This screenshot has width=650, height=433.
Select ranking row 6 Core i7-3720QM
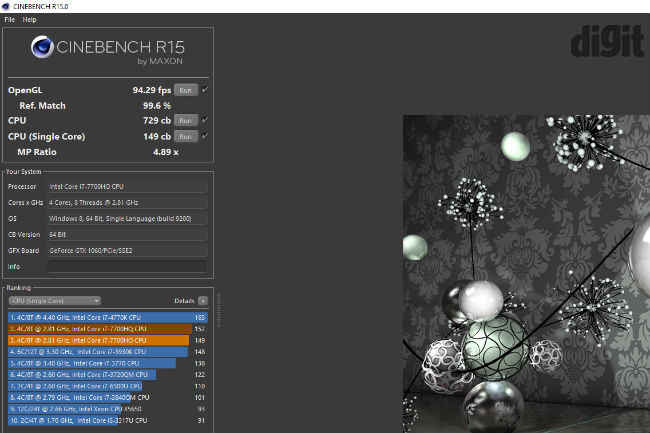coord(108,375)
